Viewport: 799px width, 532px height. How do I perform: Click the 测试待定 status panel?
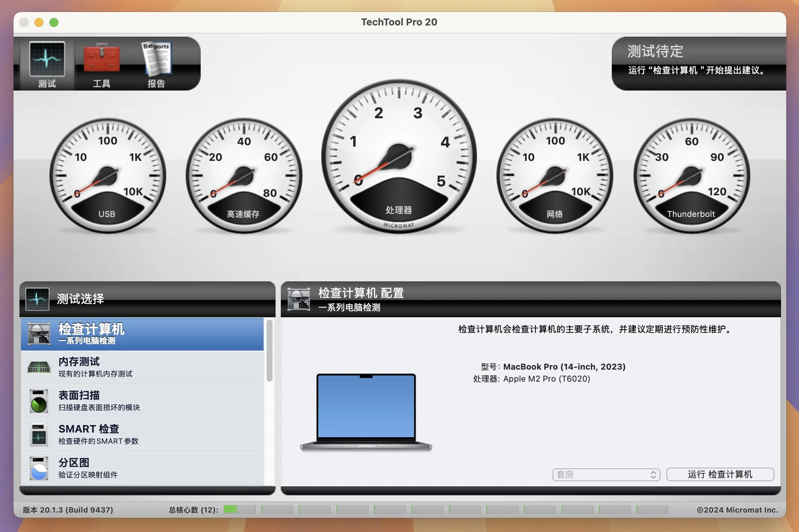click(699, 63)
